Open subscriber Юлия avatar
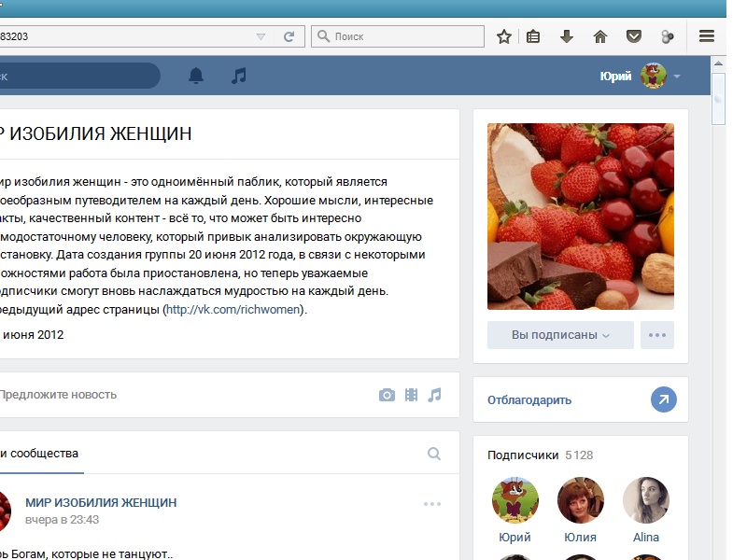Viewport: 747px width, 560px height. (580, 500)
